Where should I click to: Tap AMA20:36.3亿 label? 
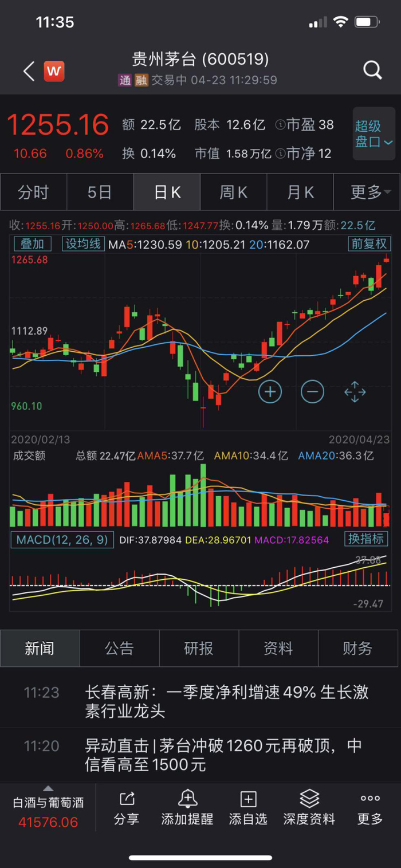(x=336, y=456)
